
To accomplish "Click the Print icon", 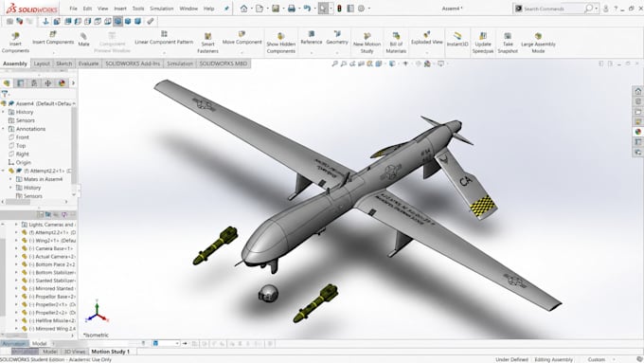I will coord(291,9).
